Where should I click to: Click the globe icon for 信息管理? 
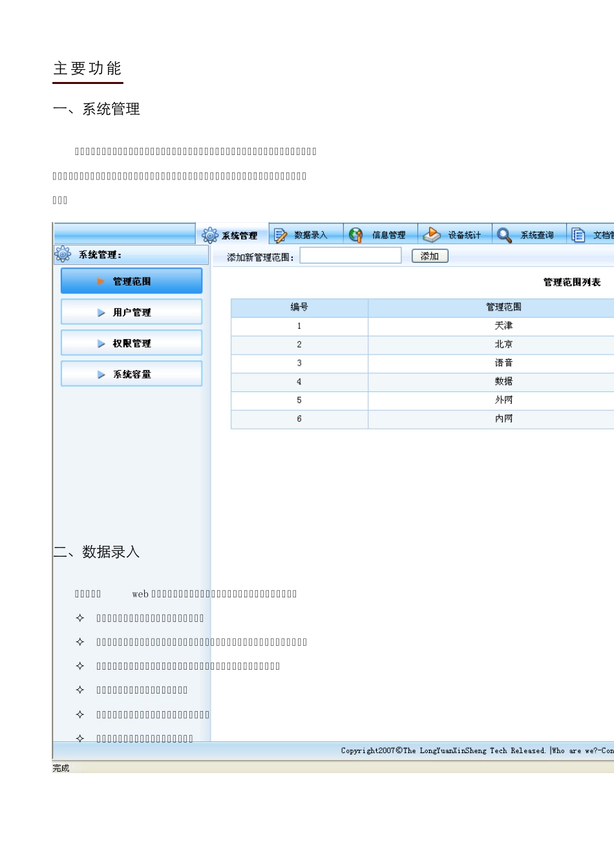(355, 235)
